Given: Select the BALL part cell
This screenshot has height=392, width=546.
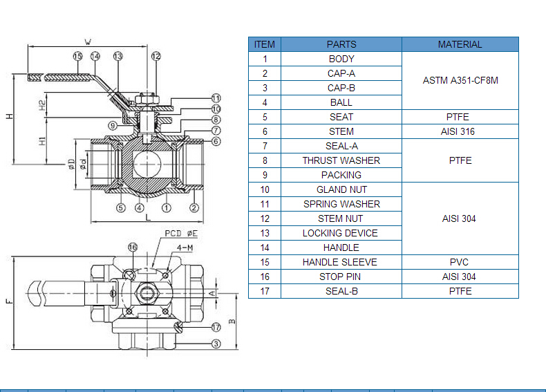Looking at the screenshot, I should pyautogui.click(x=341, y=102).
